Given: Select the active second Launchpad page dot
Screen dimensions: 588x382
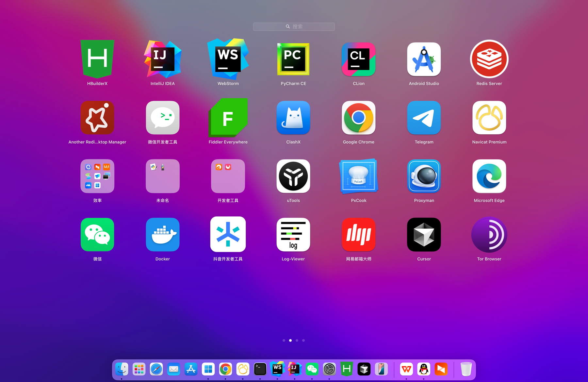Looking at the screenshot, I should coord(290,340).
